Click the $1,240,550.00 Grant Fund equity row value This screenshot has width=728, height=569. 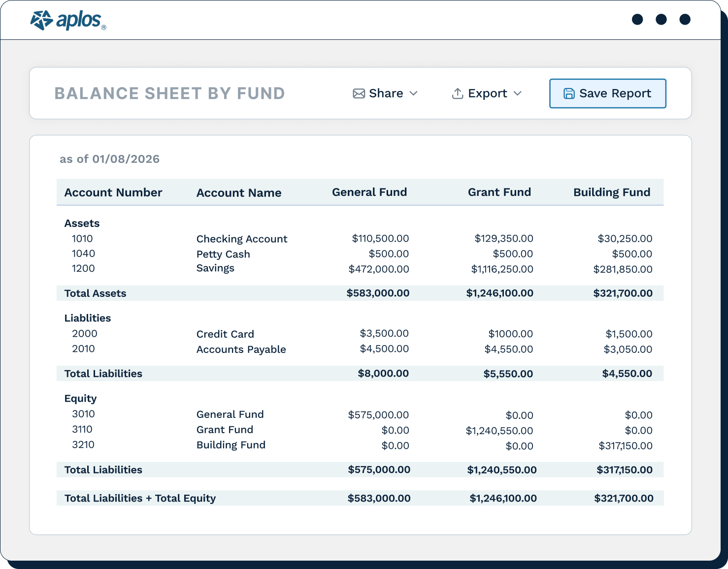point(499,431)
